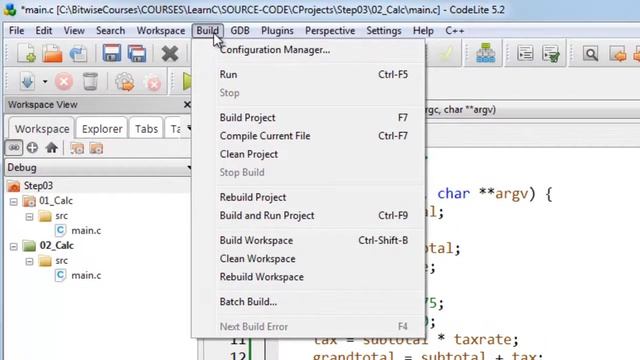
Task: Open the GDB menu
Action: [240, 31]
